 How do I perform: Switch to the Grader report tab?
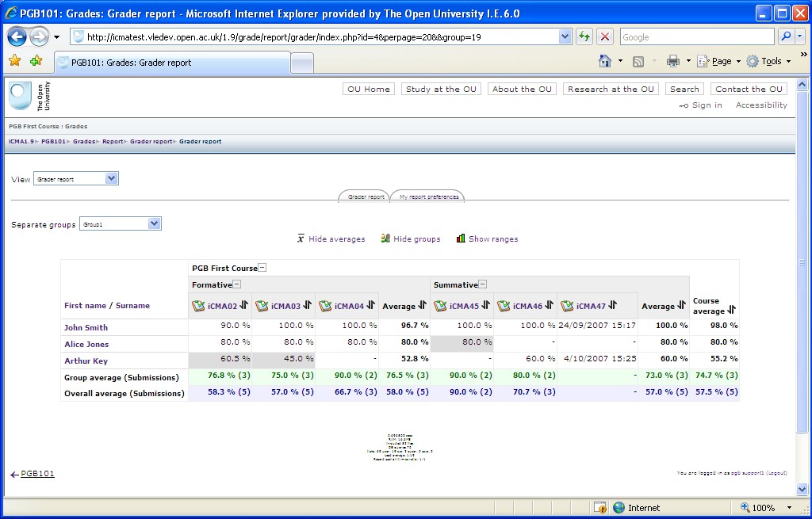[366, 197]
